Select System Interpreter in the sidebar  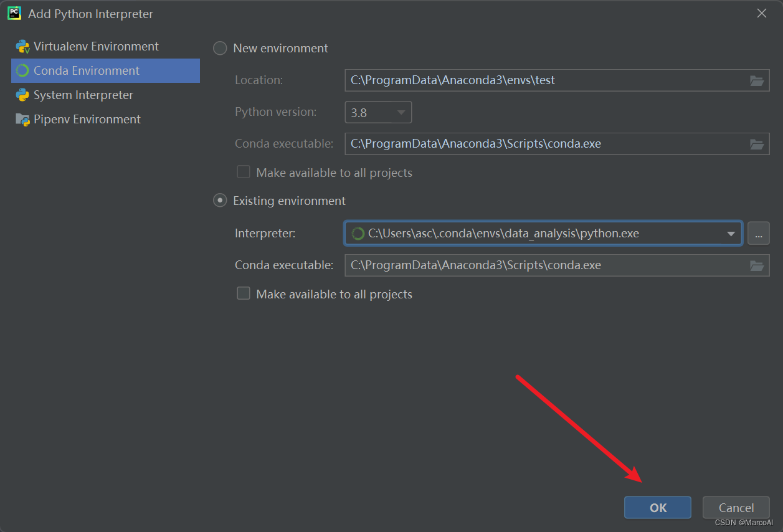(105, 95)
